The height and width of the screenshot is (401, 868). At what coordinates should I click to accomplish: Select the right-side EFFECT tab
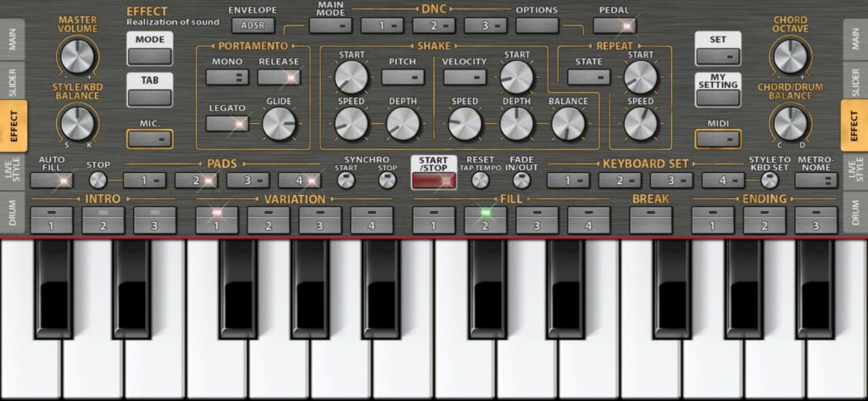[x=854, y=125]
